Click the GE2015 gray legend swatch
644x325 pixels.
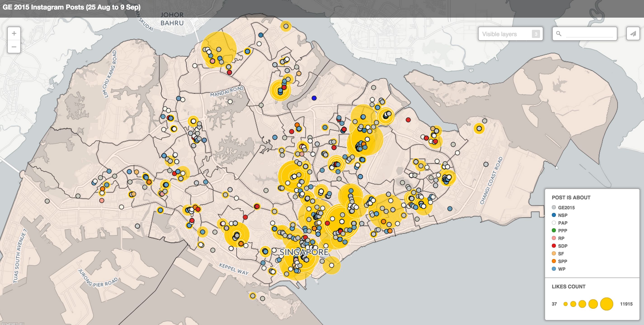coord(554,207)
